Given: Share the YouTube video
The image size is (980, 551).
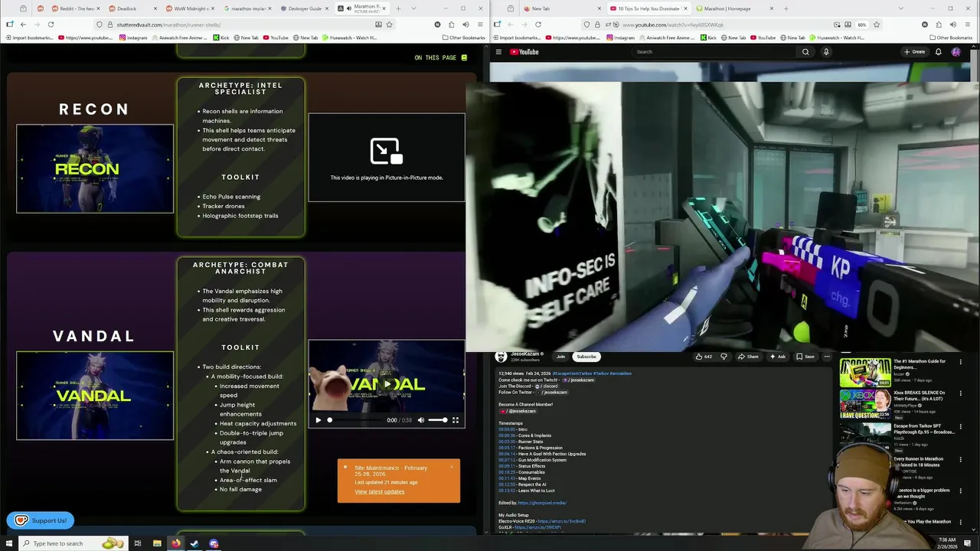Looking at the screenshot, I should point(749,357).
